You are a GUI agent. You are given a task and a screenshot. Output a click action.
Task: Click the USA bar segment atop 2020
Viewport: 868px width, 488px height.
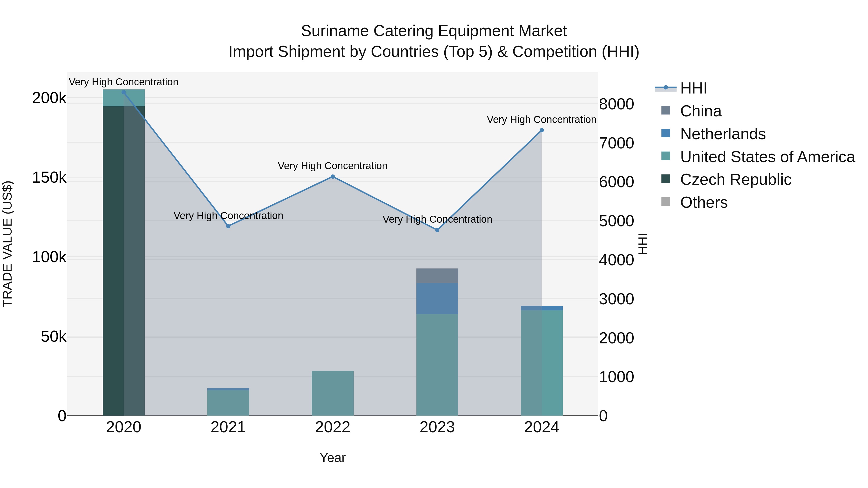point(124,98)
